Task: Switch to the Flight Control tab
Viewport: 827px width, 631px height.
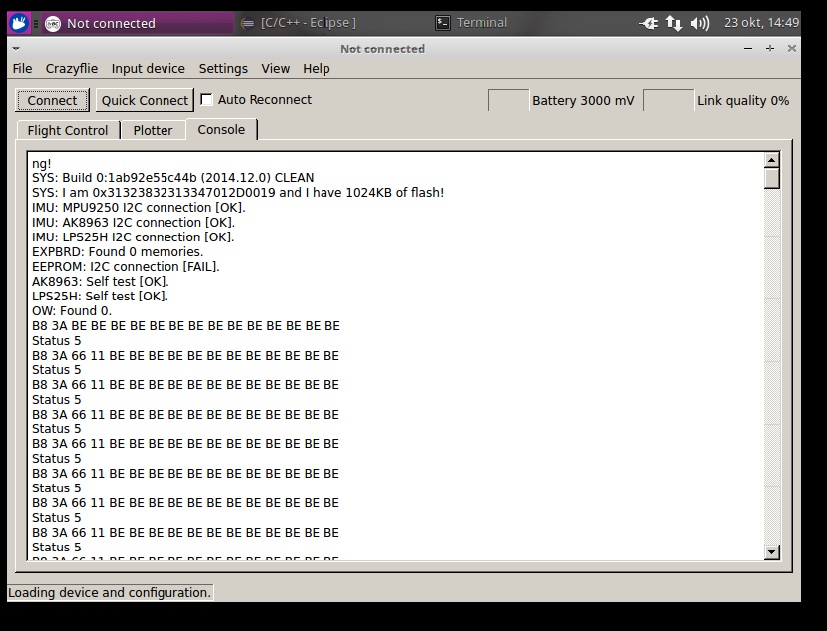Action: pyautogui.click(x=68, y=130)
